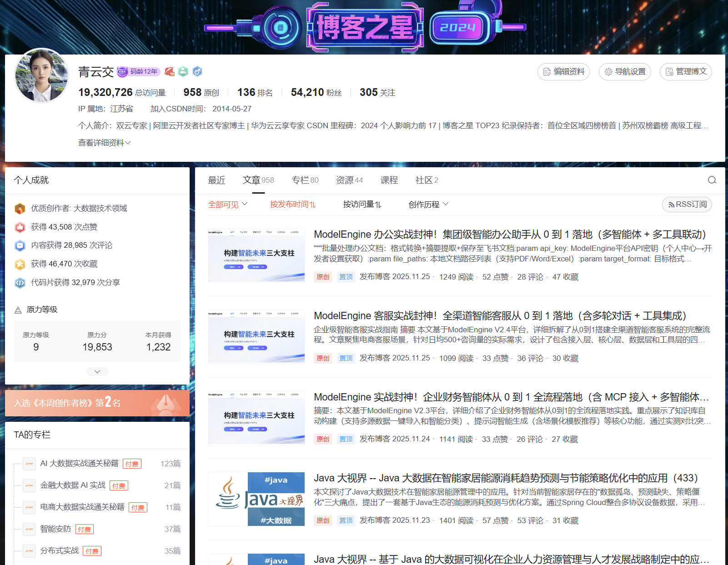This screenshot has height=565, width=728.
Task: Click thumbnail of 企业财务智能体 article
Action: pos(256,418)
